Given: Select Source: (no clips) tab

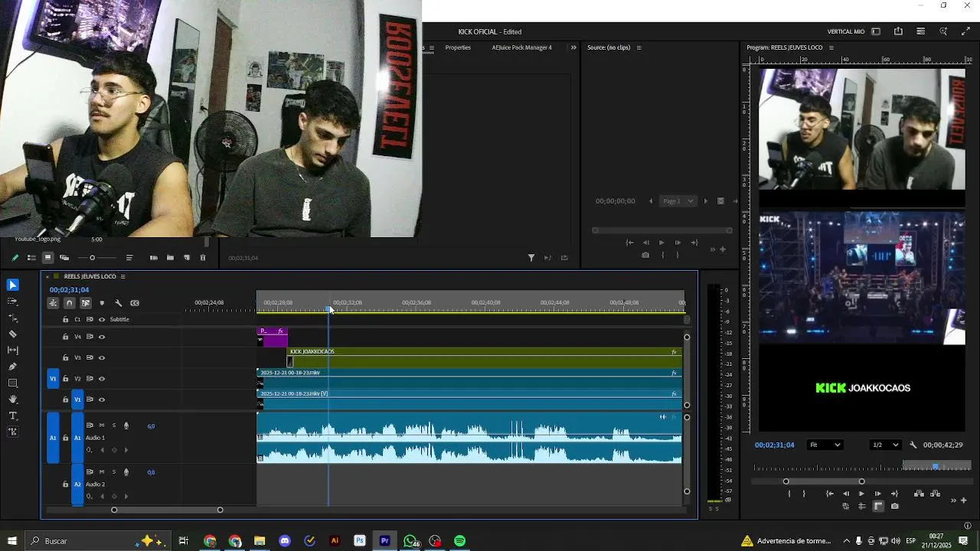Looking at the screenshot, I should coord(609,47).
